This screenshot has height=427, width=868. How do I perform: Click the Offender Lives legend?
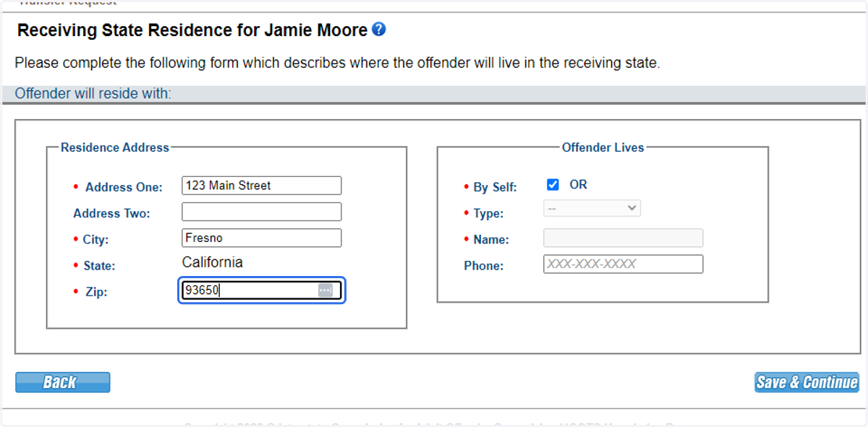[603, 147]
